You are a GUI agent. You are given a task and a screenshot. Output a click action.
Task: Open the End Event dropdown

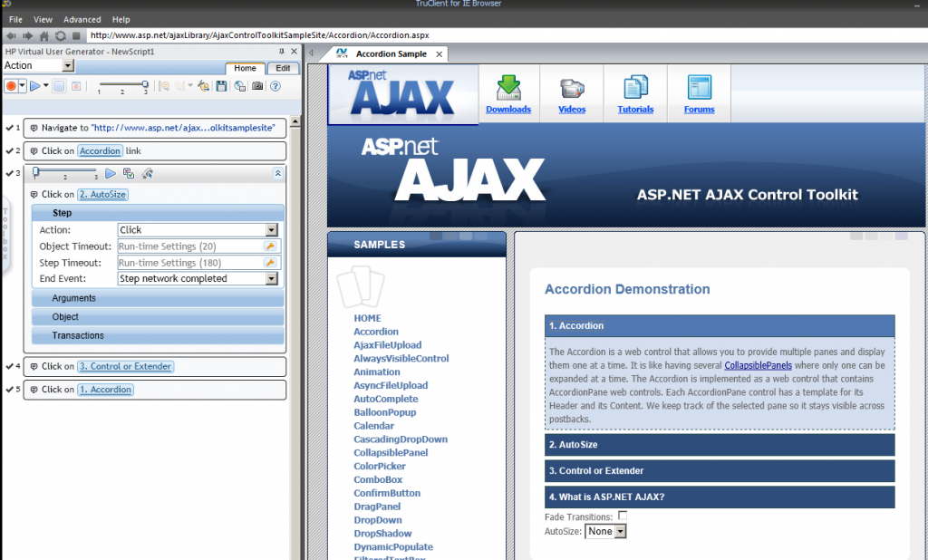pyautogui.click(x=272, y=278)
